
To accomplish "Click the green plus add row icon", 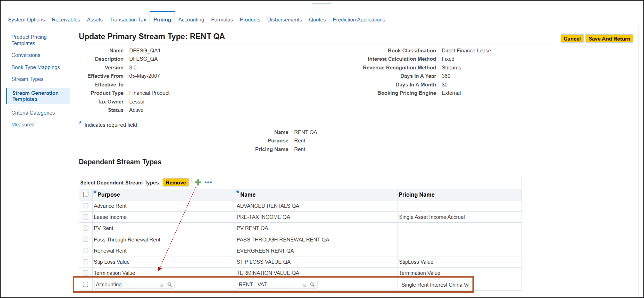I will click(x=198, y=182).
